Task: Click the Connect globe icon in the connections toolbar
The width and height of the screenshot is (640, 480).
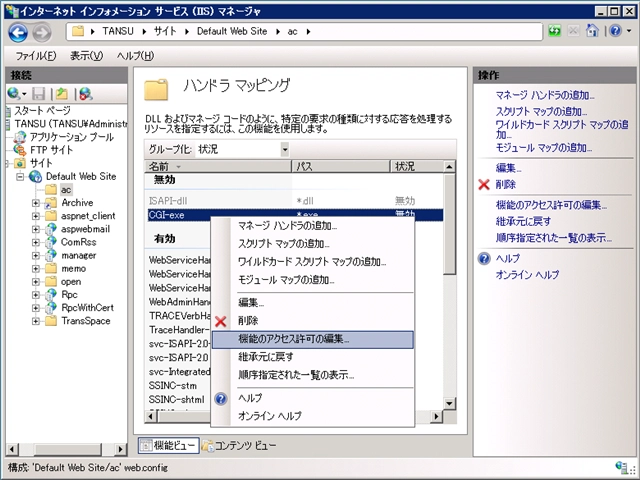Action: [13, 94]
